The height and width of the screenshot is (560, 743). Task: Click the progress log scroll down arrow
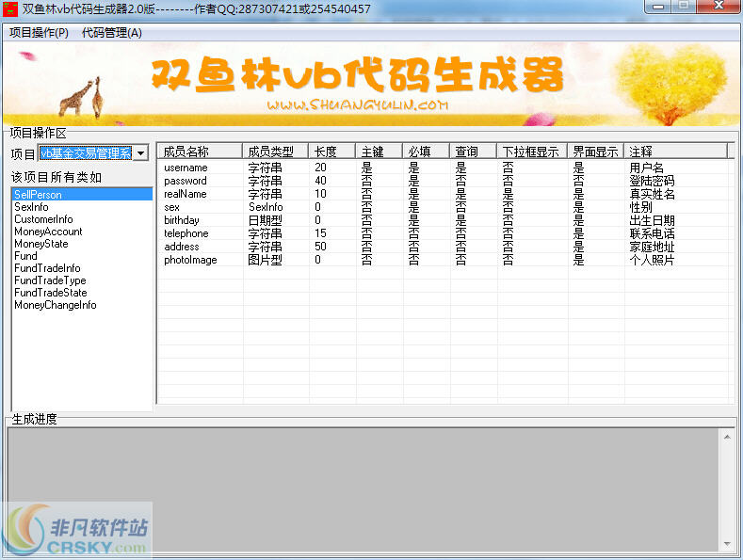point(727,544)
